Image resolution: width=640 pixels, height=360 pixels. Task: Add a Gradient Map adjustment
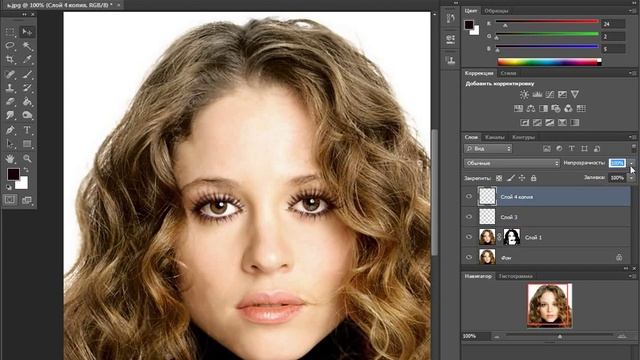[575, 122]
